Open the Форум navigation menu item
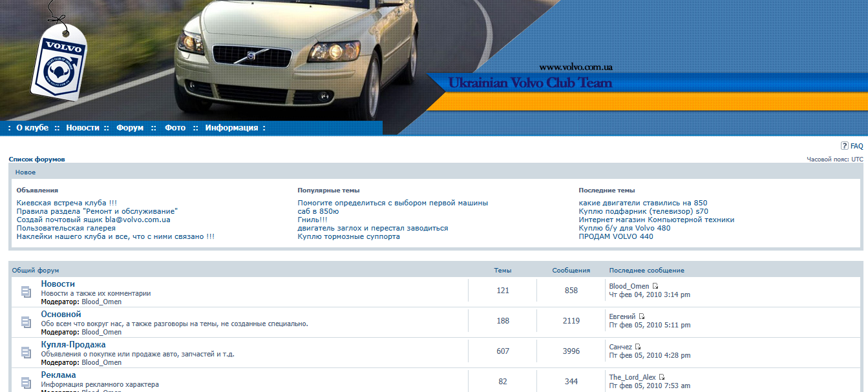 click(130, 128)
